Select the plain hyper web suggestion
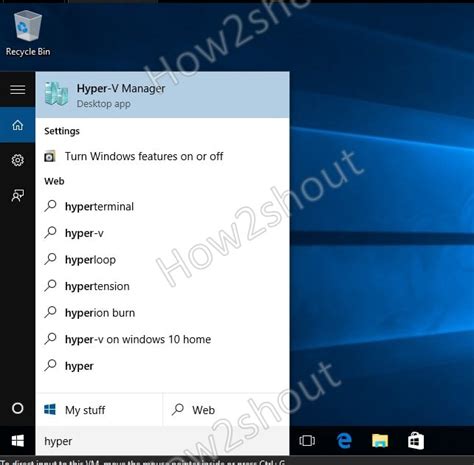The height and width of the screenshot is (465, 474). tap(162, 366)
